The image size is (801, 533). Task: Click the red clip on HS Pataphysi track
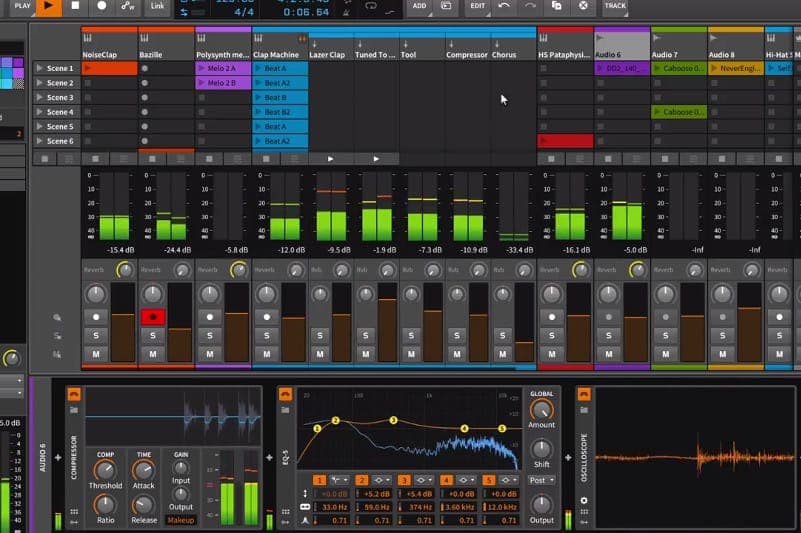pyautogui.click(x=566, y=141)
